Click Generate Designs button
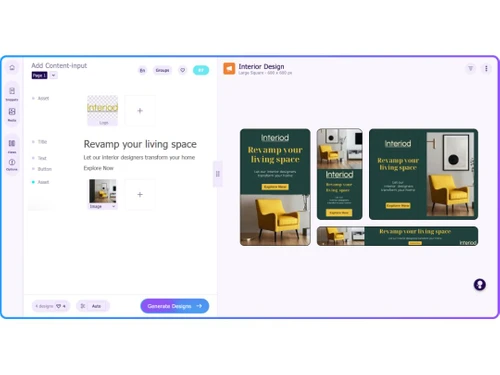This screenshot has height=375, width=500. coord(175,306)
